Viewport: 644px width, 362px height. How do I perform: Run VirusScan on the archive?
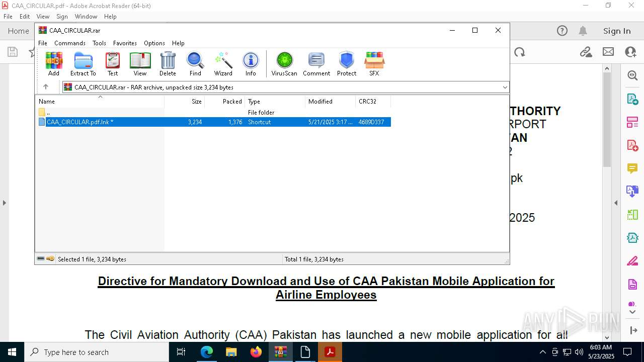click(284, 64)
